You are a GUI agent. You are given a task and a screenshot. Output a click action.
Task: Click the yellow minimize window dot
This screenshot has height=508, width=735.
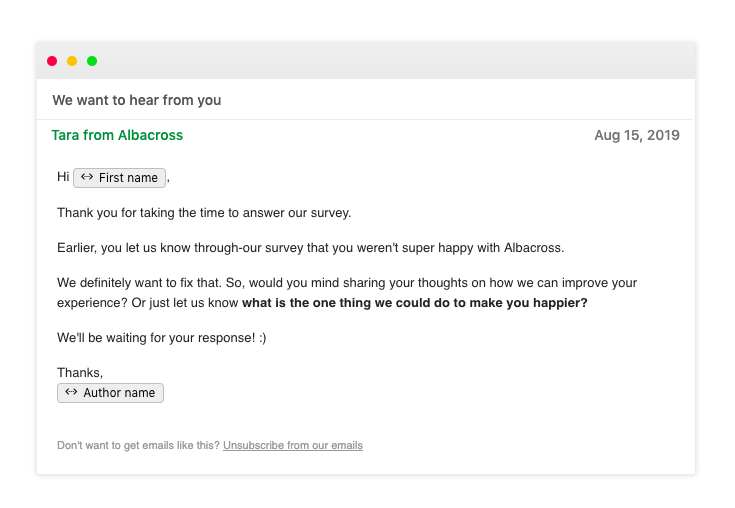[x=72, y=61]
